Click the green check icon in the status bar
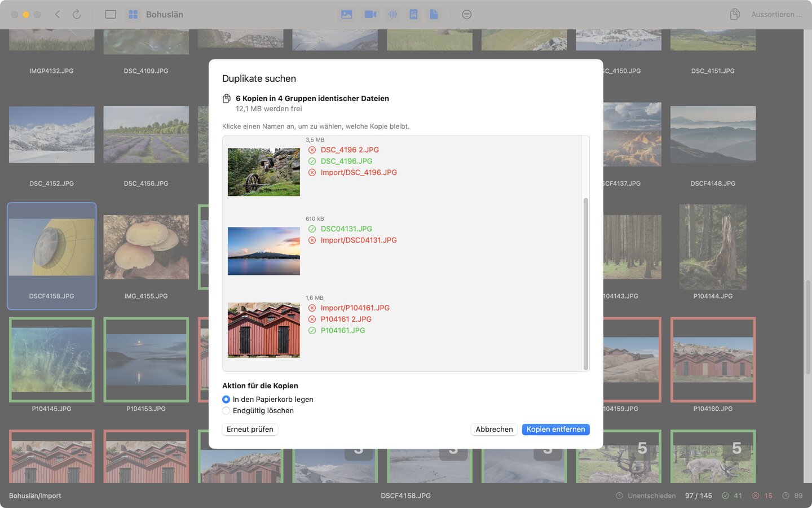 click(725, 496)
